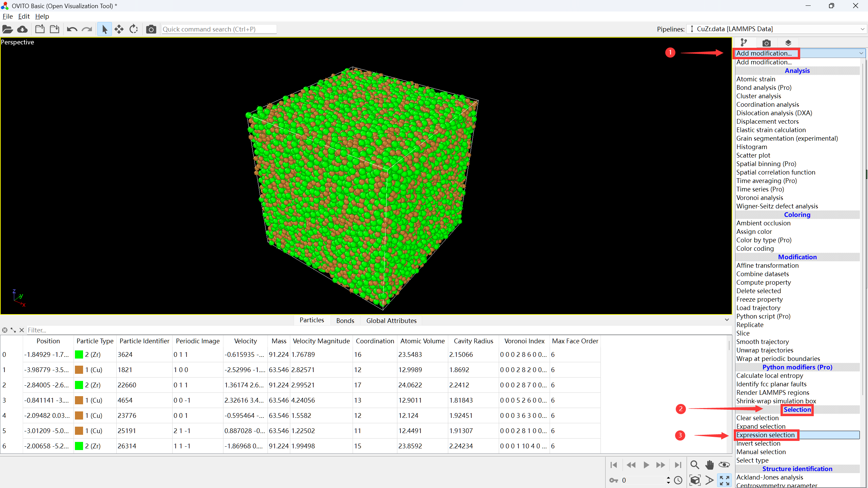Collapse the data inspector panel chevron
The height and width of the screenshot is (488, 868).
point(727,320)
